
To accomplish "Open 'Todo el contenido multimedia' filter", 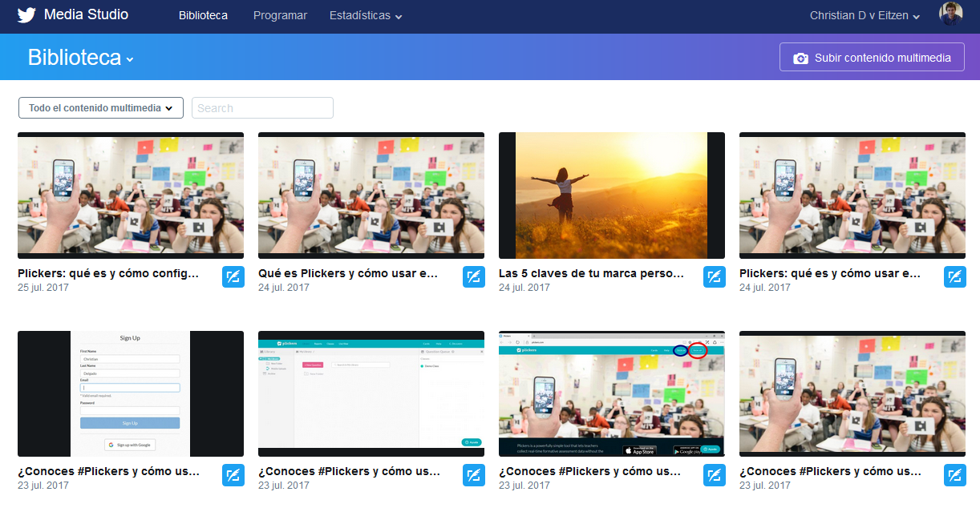I will tap(101, 108).
